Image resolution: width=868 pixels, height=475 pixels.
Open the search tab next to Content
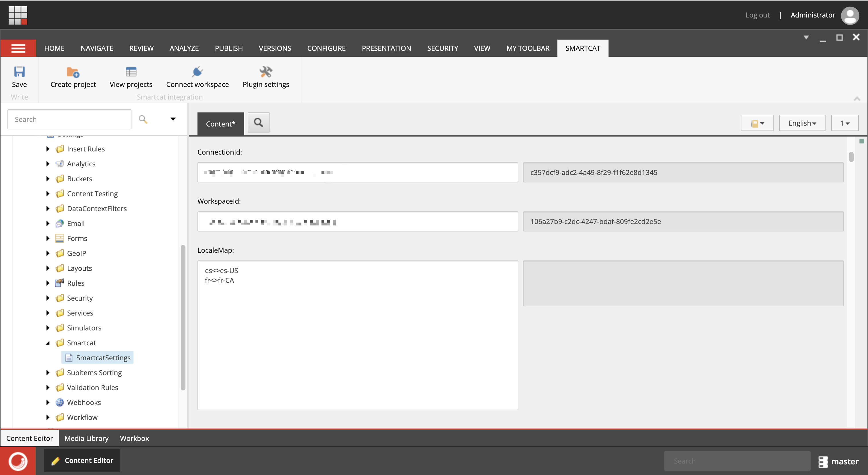[258, 122]
